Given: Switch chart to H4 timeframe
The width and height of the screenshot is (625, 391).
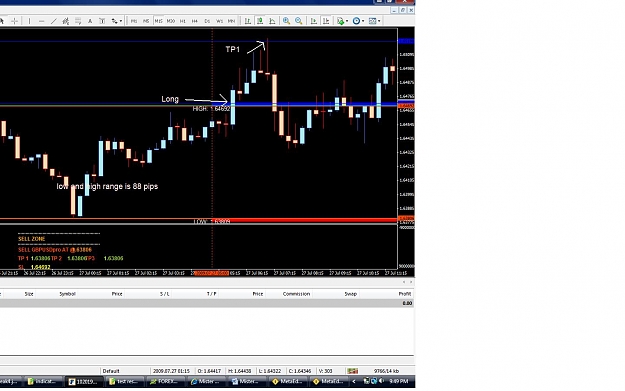Looking at the screenshot, I should 195,21.
